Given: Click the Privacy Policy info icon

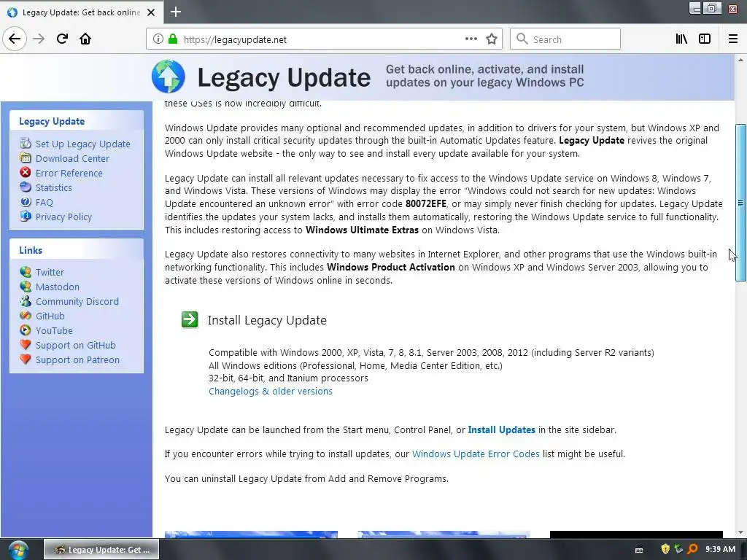Looking at the screenshot, I should click(26, 216).
